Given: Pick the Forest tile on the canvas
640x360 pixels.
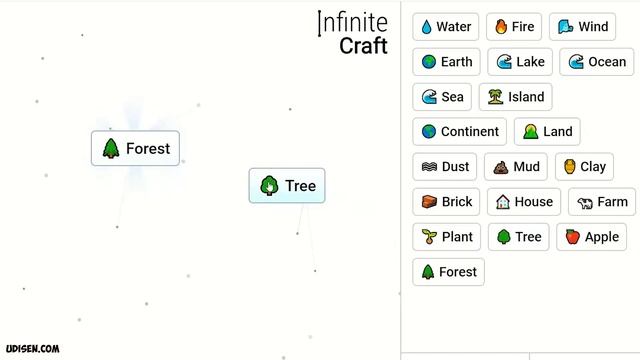Looking at the screenshot, I should point(136,148).
